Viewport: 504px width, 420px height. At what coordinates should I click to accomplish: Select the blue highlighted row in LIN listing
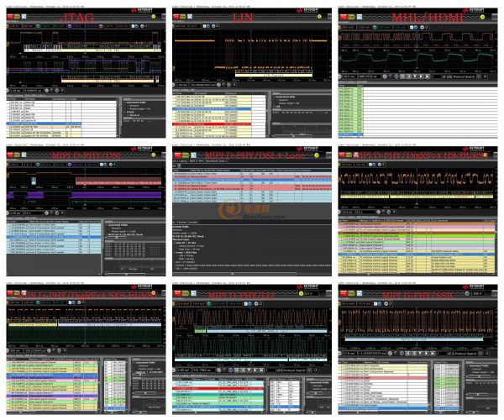(x=212, y=109)
